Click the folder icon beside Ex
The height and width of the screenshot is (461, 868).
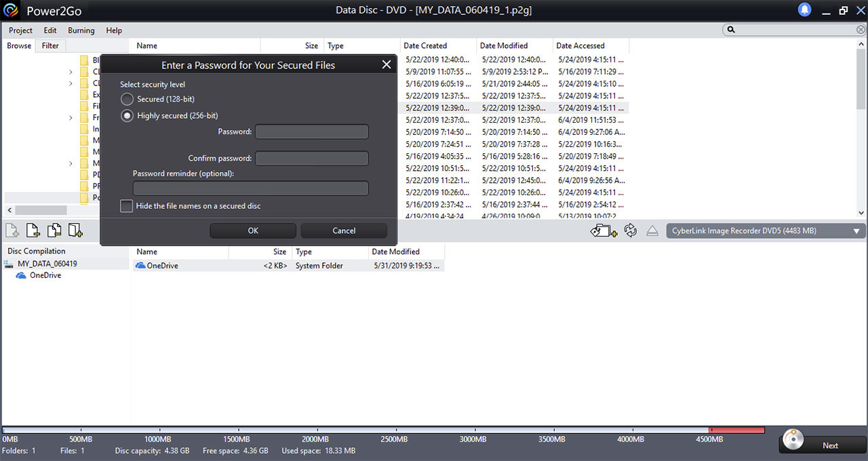84,95
